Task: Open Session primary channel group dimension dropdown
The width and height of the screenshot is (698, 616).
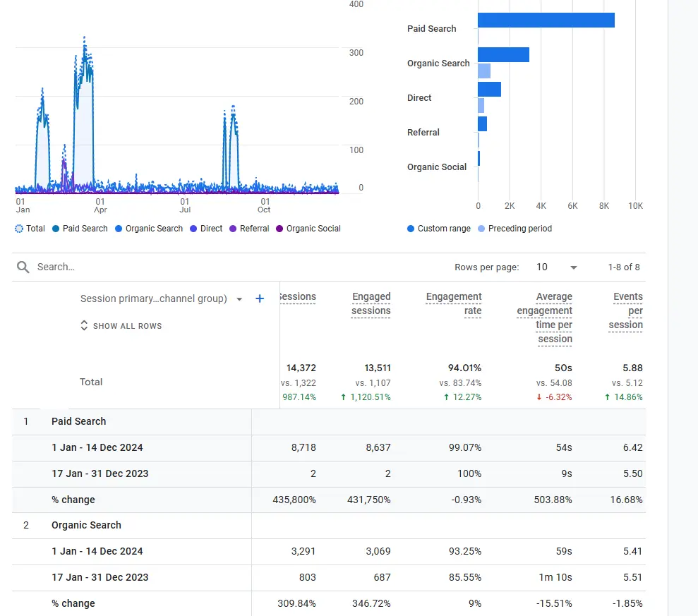Action: [239, 299]
